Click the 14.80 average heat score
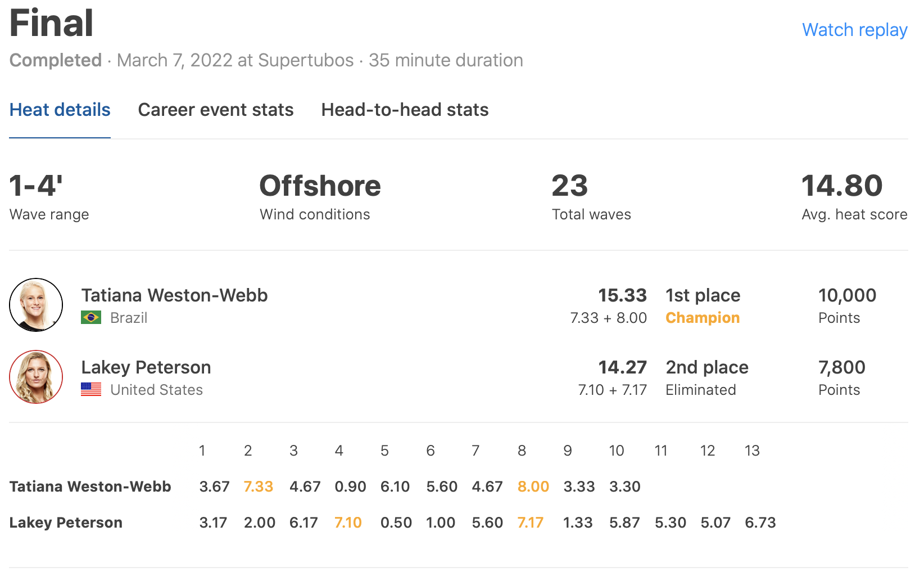924x576 pixels. coord(841,186)
